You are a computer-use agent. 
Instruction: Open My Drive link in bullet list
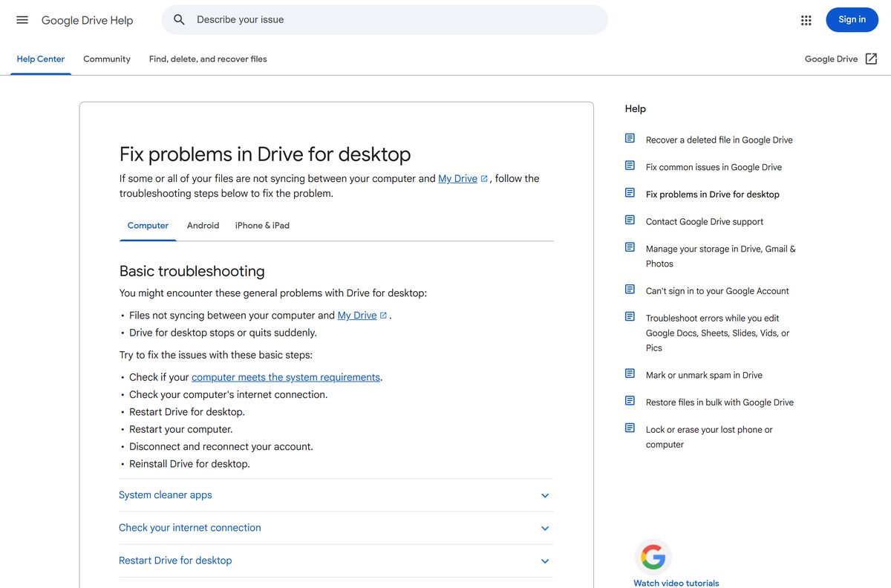(357, 315)
